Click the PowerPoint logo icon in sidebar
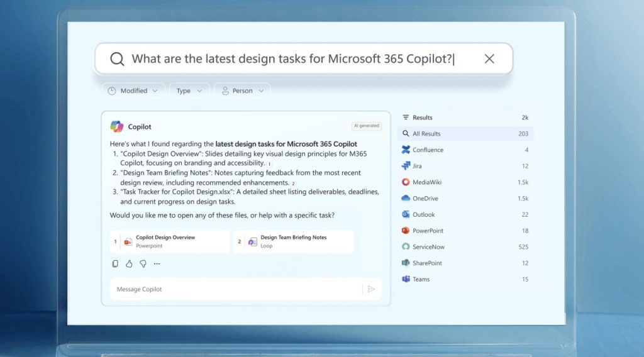Screen dimensions: 644x357 pos(406,231)
